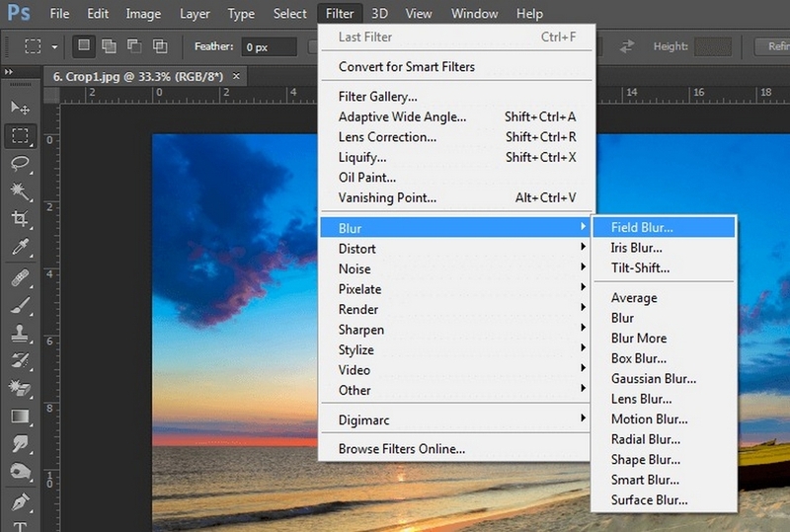Select the Gradient tool
This screenshot has height=532, width=790.
click(x=20, y=417)
